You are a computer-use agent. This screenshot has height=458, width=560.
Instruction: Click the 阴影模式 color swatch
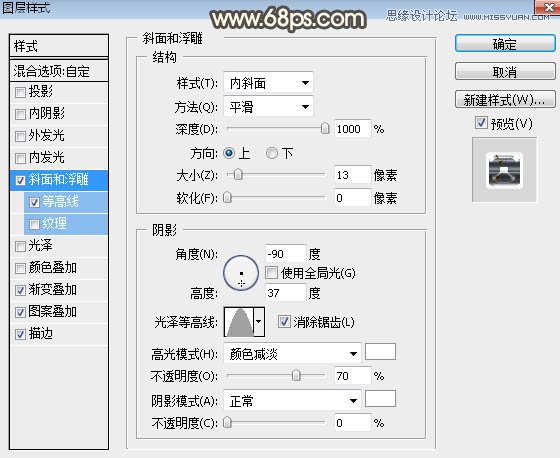(380, 399)
